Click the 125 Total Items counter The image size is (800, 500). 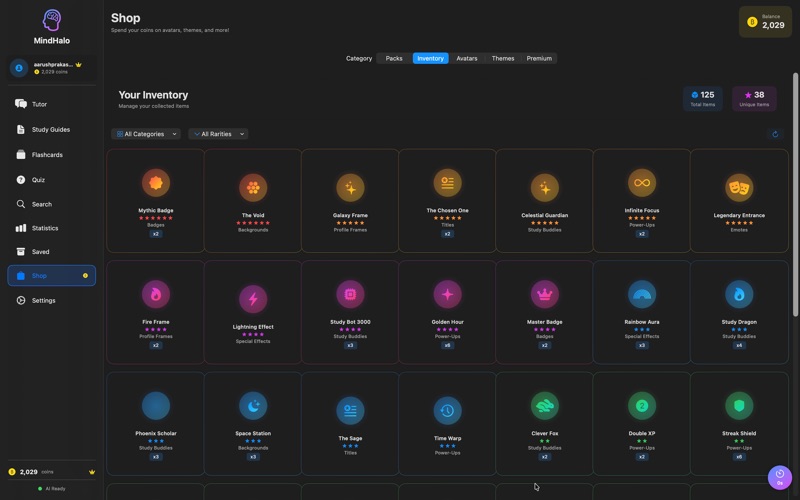[x=703, y=98]
